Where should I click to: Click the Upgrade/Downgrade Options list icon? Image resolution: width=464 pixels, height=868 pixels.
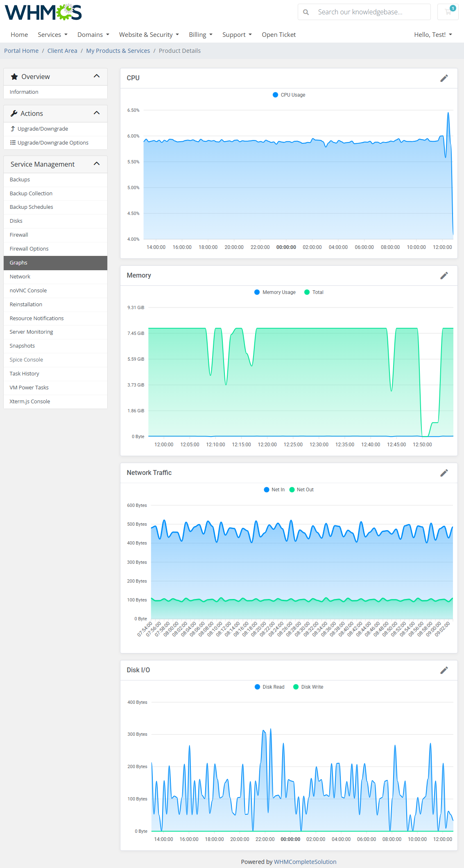[13, 142]
